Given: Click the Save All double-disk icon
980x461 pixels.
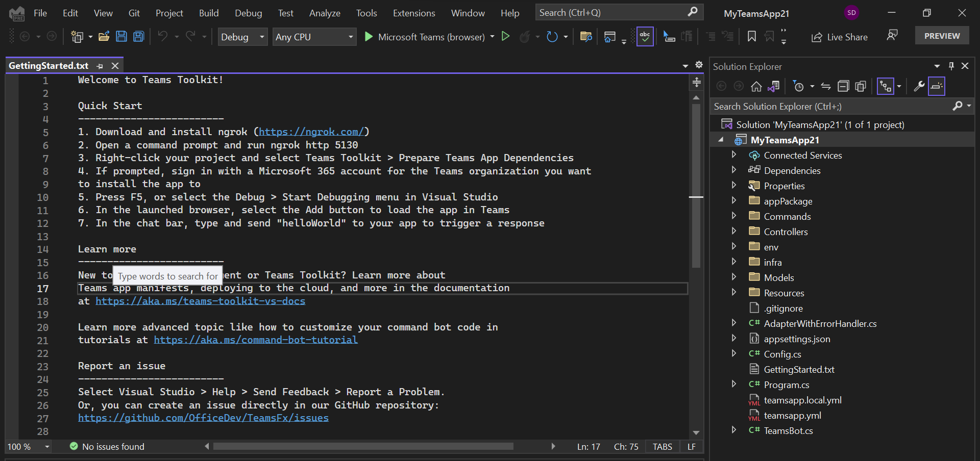Looking at the screenshot, I should pyautogui.click(x=139, y=37).
